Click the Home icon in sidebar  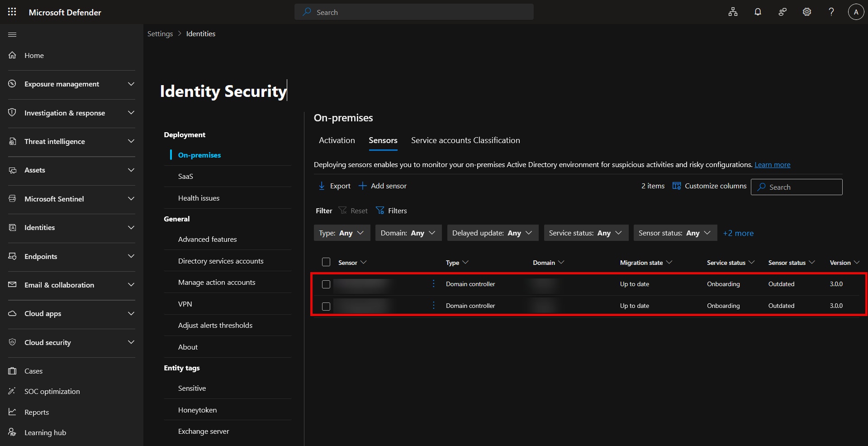point(12,55)
